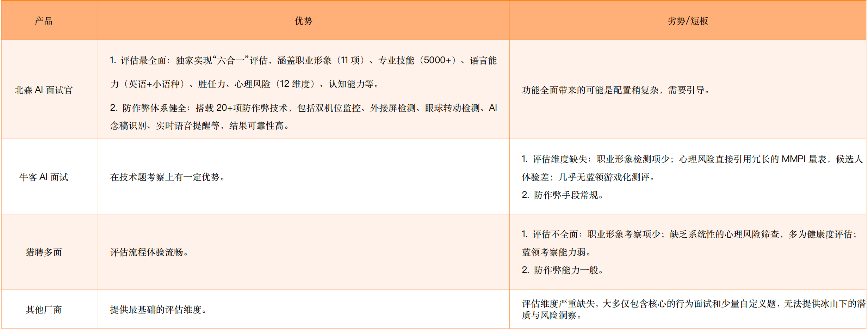This screenshot has height=330, width=868.
Task: Select the 其他厂商 product cell
Action: pos(50,309)
